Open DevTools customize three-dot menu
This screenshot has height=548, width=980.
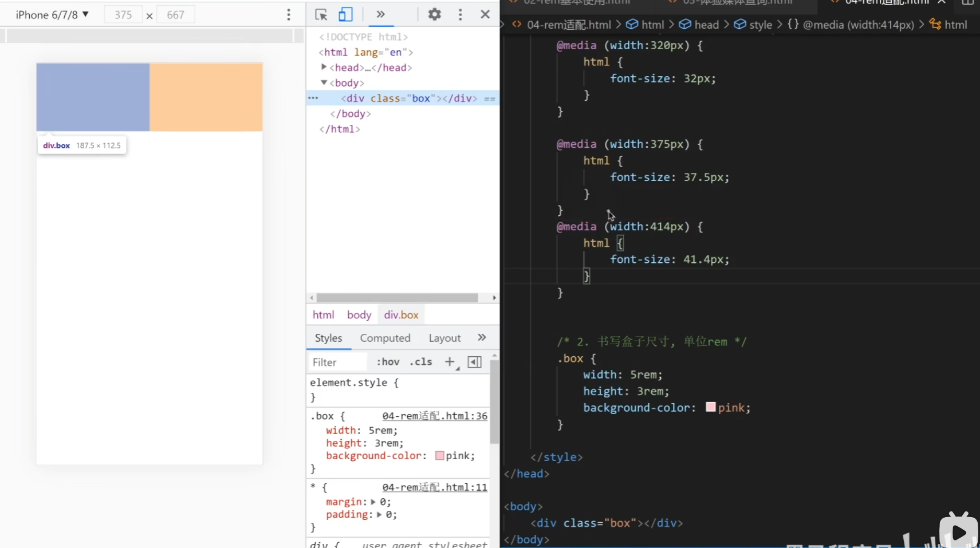pos(460,14)
